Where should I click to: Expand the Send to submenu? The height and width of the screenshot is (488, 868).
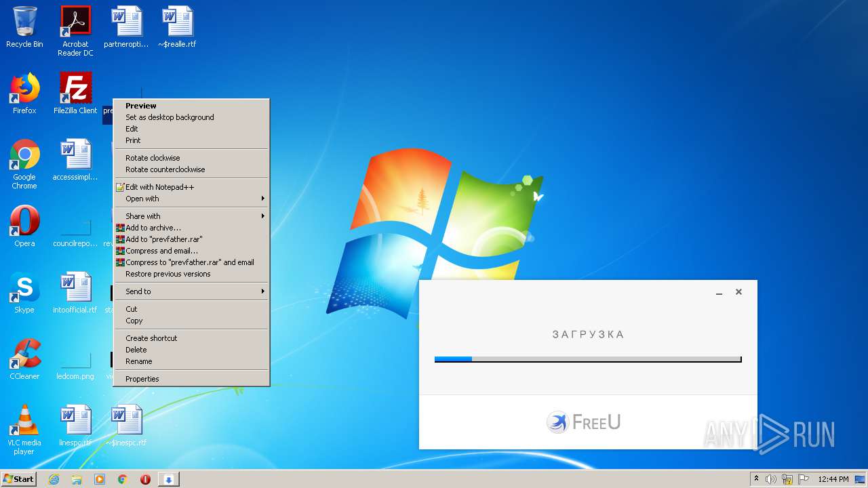pos(191,291)
